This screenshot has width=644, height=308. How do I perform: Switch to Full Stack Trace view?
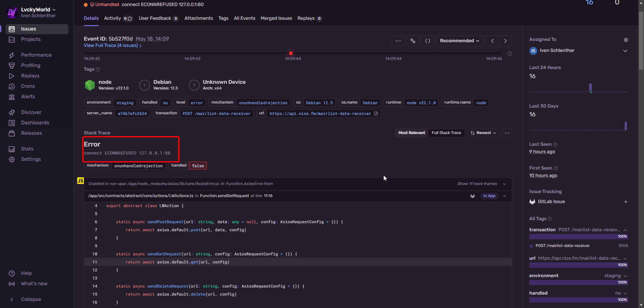click(446, 133)
